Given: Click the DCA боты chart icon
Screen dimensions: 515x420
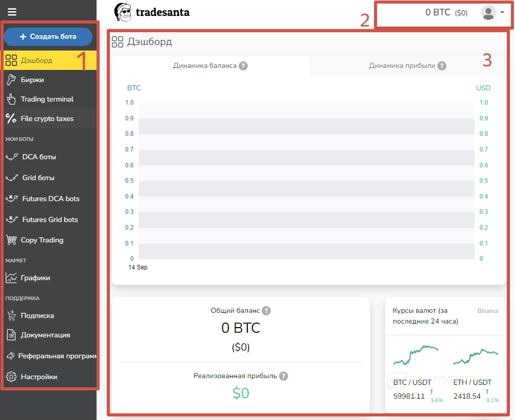Looking at the screenshot, I should click(12, 157).
